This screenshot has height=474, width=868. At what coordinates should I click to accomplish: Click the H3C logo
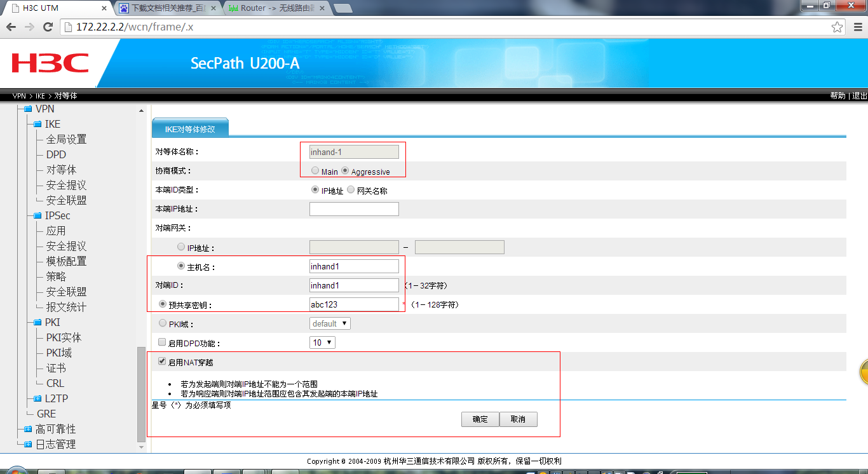pyautogui.click(x=50, y=63)
